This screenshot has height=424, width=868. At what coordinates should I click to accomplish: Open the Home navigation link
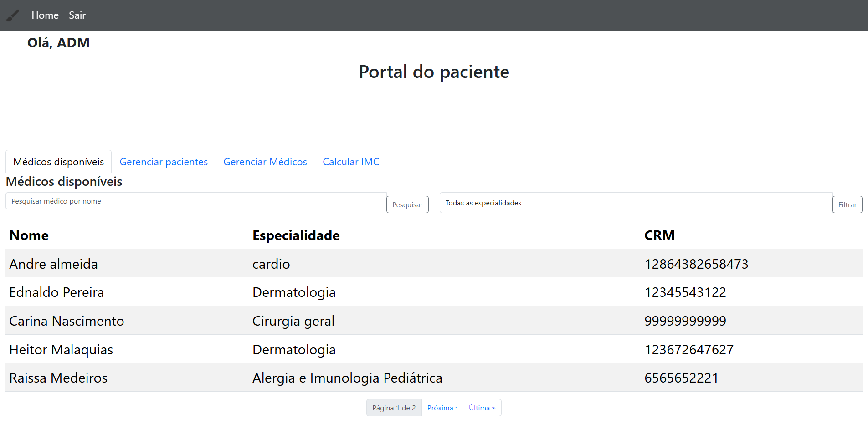[x=45, y=15]
